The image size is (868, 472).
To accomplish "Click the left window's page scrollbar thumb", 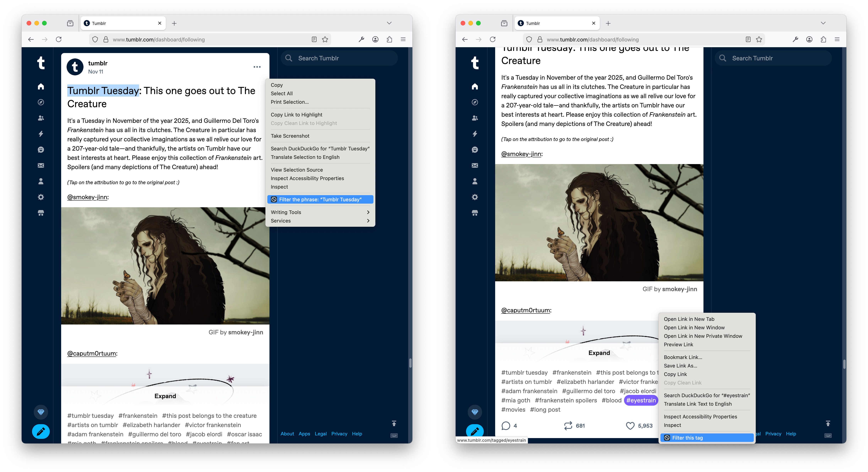I will tap(410, 363).
